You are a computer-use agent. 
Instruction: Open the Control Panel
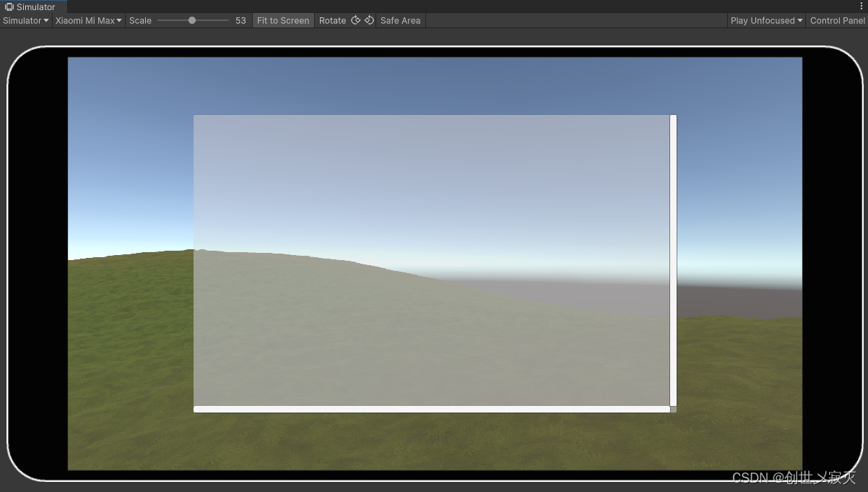click(837, 20)
